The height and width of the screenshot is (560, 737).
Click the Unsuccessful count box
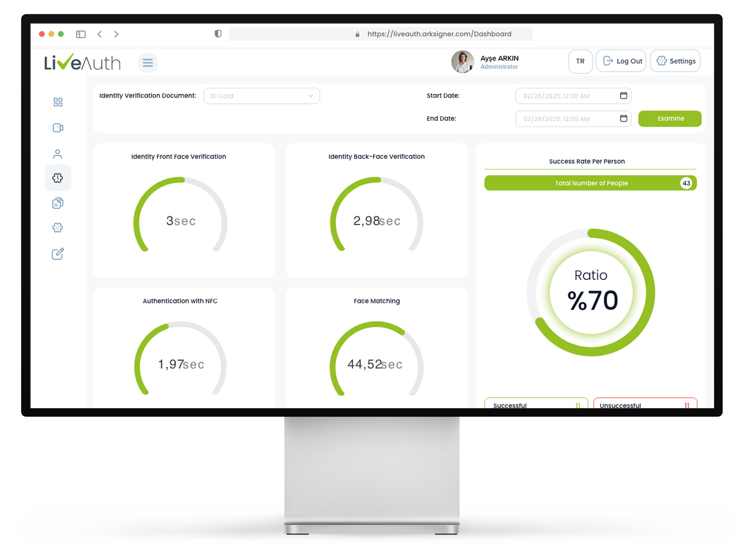645,403
